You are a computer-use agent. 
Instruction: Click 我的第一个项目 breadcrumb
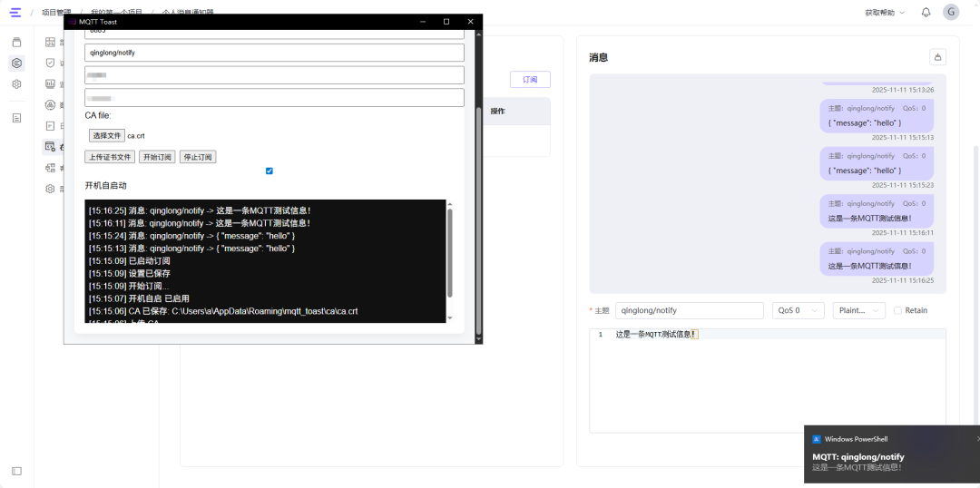[117, 13]
